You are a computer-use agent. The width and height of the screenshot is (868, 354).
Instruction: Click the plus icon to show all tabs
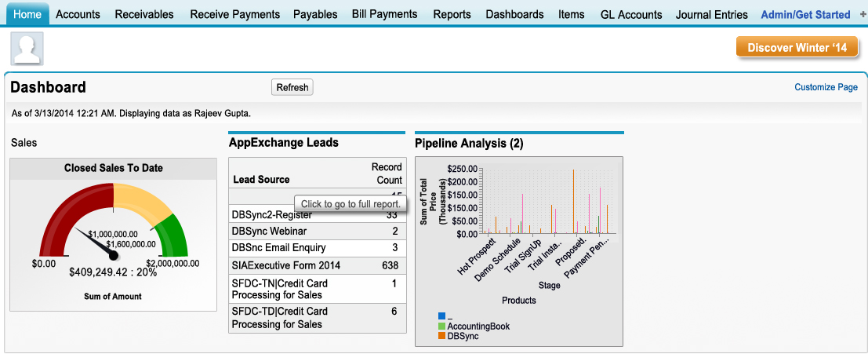pos(862,14)
